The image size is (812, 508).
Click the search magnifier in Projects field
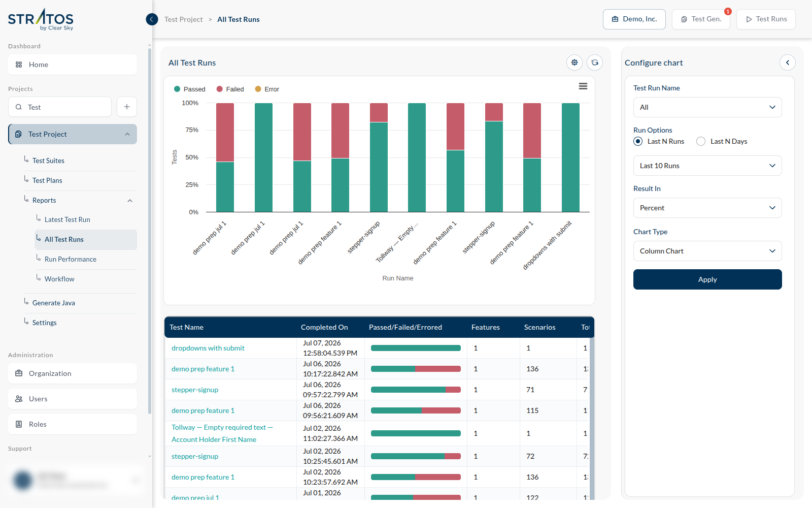click(19, 107)
